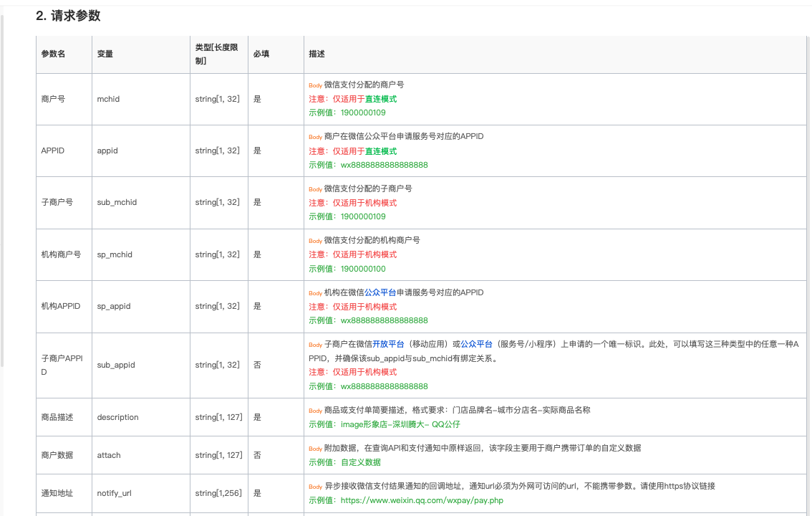Viewport: 812px width, 516px height.
Task: Select the description variable cell
Action: click(x=141, y=417)
